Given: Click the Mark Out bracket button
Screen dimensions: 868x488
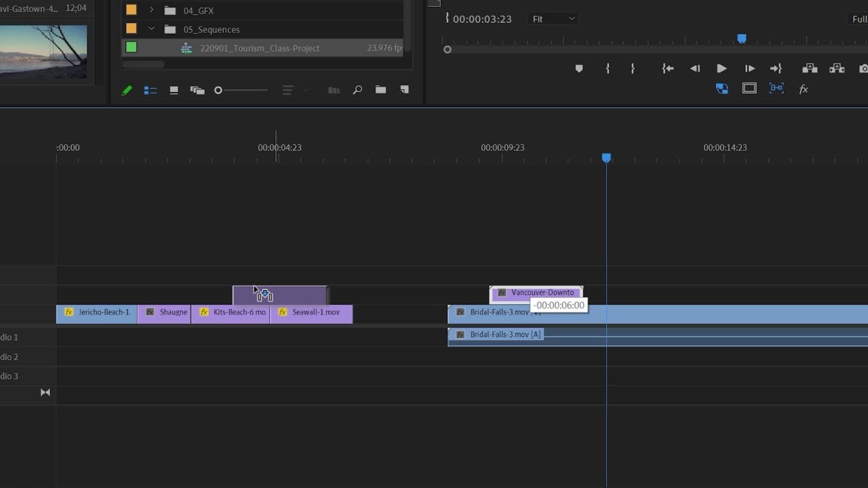Looking at the screenshot, I should coord(633,68).
